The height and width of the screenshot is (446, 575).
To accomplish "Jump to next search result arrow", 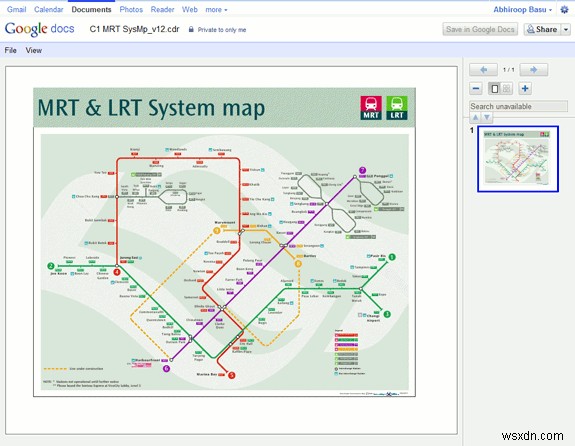I will pyautogui.click(x=487, y=117).
